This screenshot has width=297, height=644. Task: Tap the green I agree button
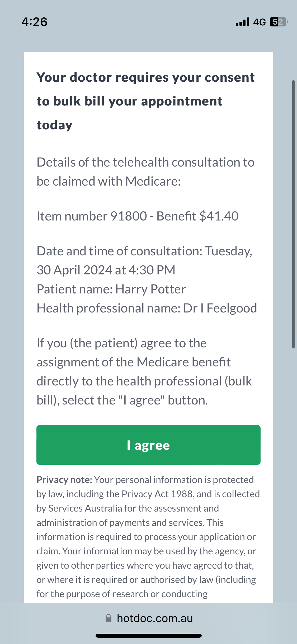(148, 445)
